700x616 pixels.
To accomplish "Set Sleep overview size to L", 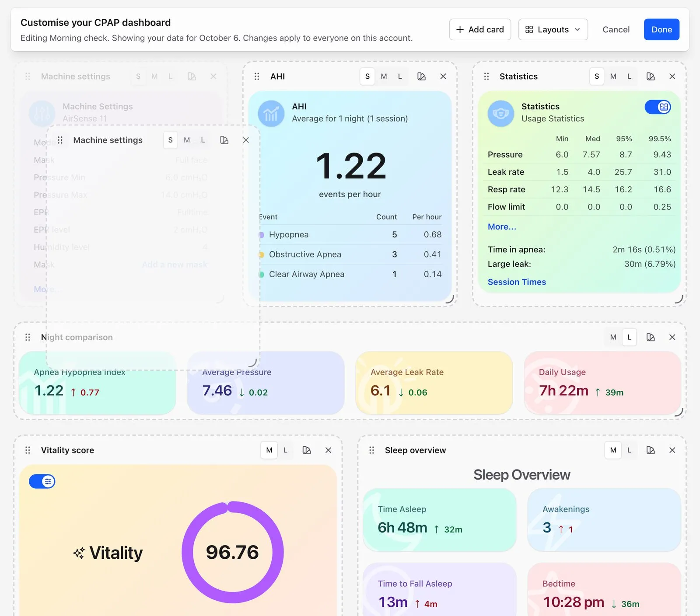I will pyautogui.click(x=629, y=450).
